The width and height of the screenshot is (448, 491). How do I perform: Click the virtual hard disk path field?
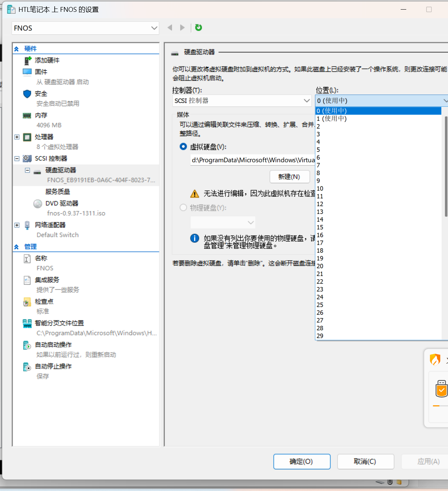(253, 160)
